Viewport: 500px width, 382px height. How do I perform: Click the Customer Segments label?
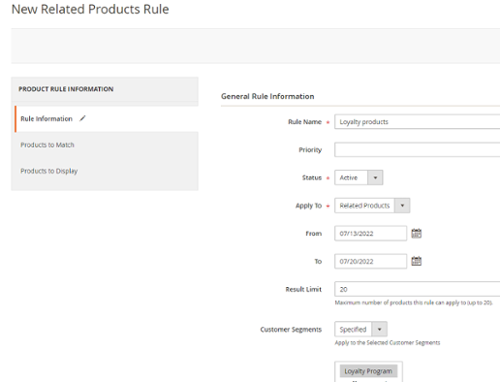point(291,329)
